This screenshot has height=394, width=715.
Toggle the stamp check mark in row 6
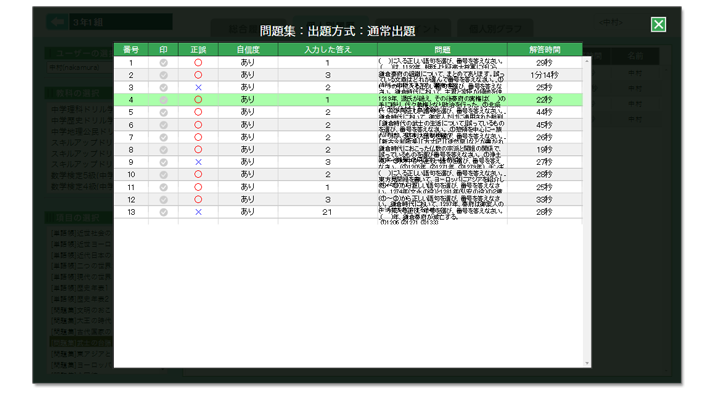click(163, 125)
